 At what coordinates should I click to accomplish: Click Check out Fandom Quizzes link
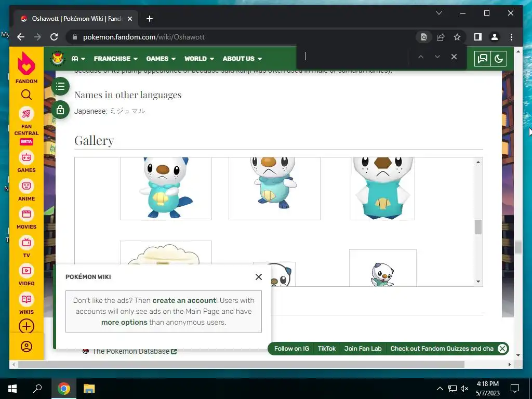442,349
